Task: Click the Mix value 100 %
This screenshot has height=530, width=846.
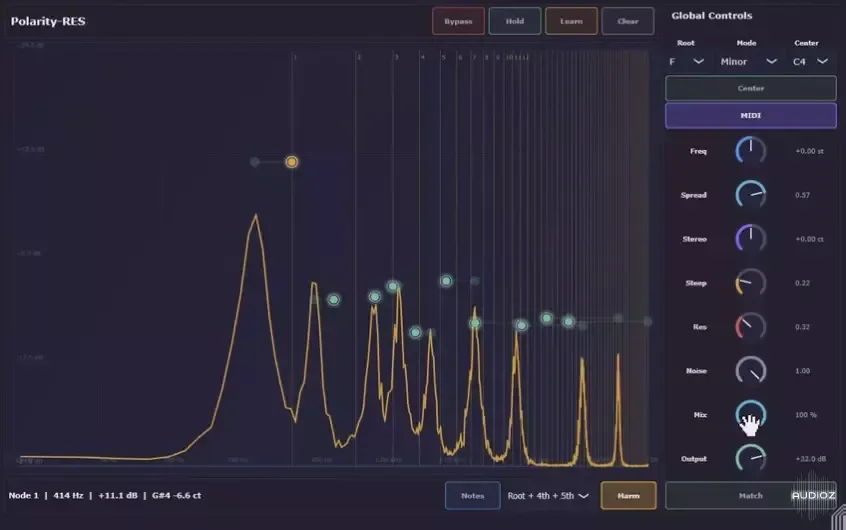Action: [x=806, y=415]
